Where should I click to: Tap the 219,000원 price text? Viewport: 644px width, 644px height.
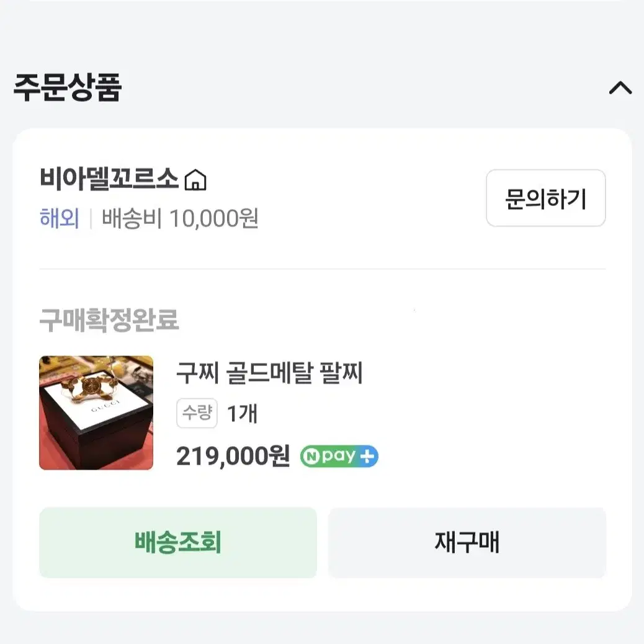point(233,456)
